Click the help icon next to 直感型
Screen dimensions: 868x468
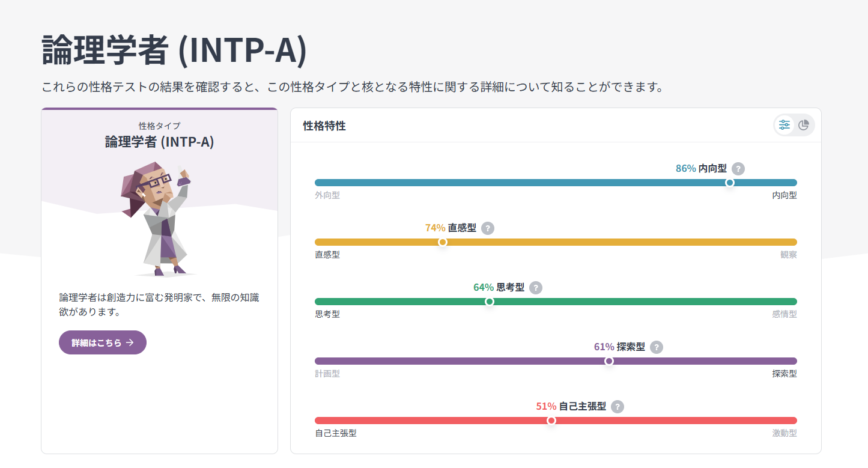[488, 228]
